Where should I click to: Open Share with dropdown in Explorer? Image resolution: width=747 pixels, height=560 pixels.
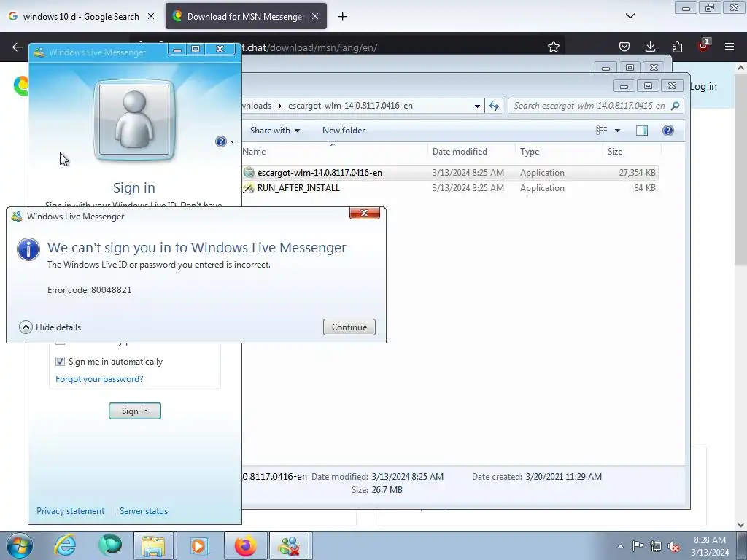(x=275, y=131)
